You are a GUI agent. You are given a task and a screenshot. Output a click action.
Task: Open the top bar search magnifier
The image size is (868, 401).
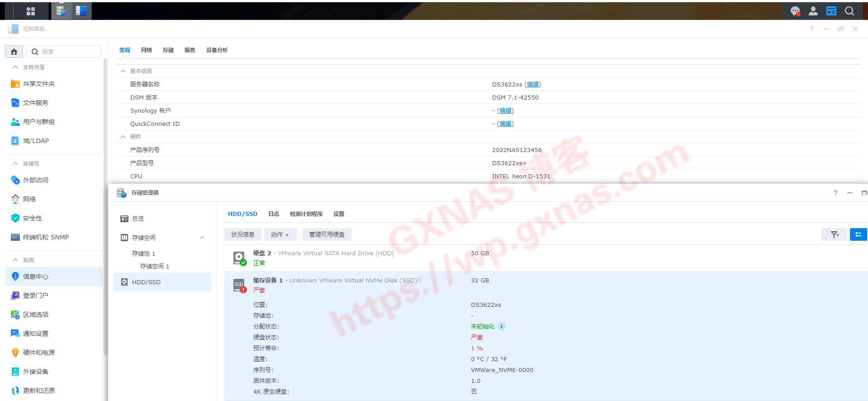(849, 11)
